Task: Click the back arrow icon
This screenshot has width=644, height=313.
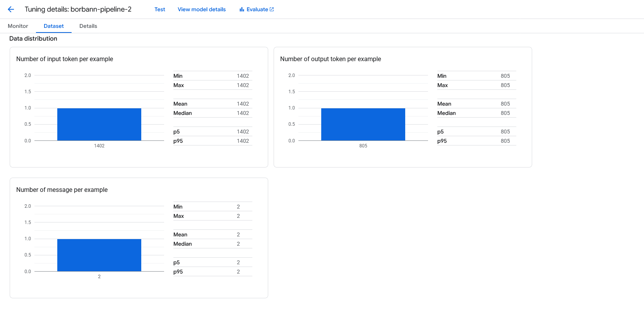Action: coord(11,9)
